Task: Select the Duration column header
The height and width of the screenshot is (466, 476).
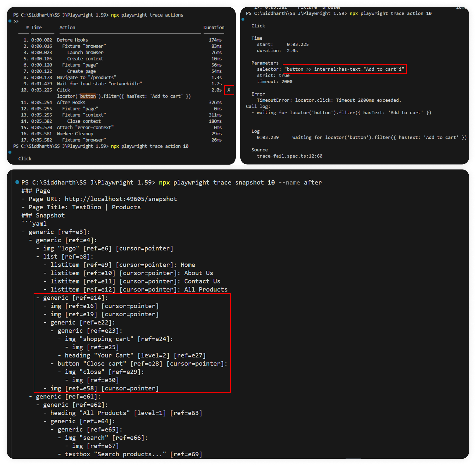Action: click(x=214, y=27)
